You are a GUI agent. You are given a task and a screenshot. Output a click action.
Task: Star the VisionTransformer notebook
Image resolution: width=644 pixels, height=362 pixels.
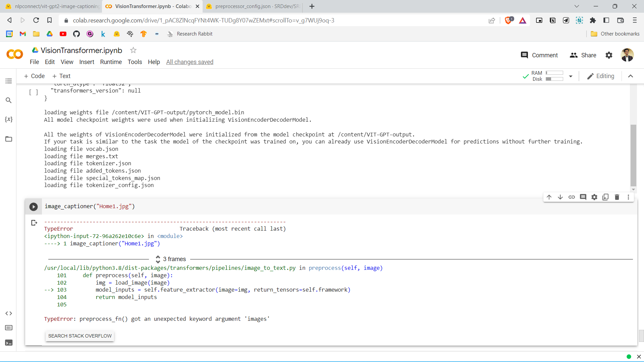point(133,50)
